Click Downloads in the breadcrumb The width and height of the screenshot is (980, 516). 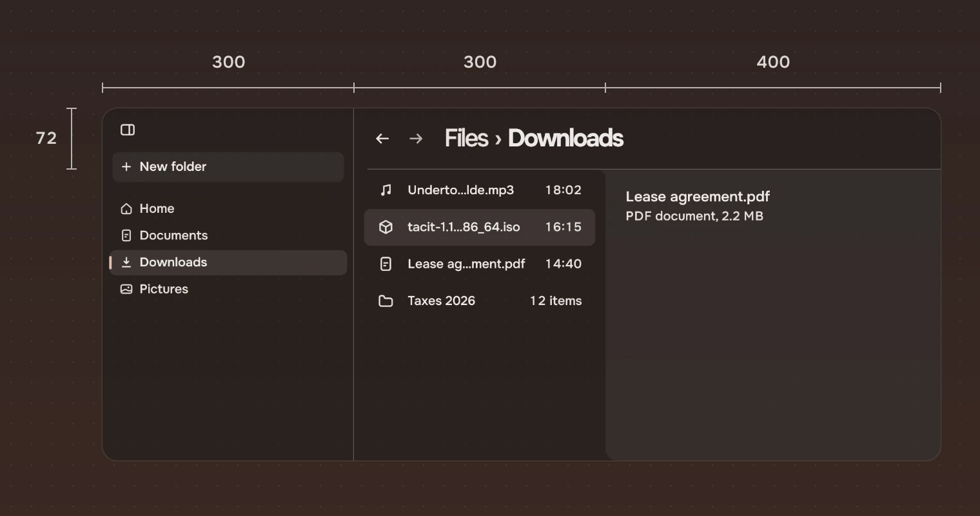click(565, 139)
